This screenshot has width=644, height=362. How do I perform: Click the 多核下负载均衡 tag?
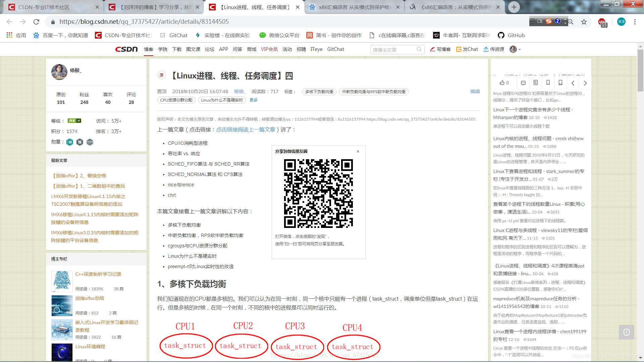click(319, 92)
